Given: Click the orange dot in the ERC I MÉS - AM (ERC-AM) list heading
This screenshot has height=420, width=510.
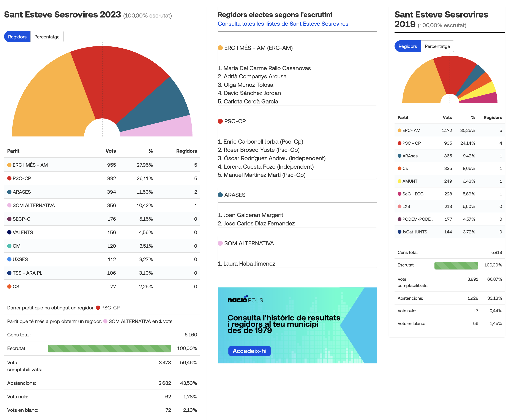Looking at the screenshot, I should (x=220, y=48).
